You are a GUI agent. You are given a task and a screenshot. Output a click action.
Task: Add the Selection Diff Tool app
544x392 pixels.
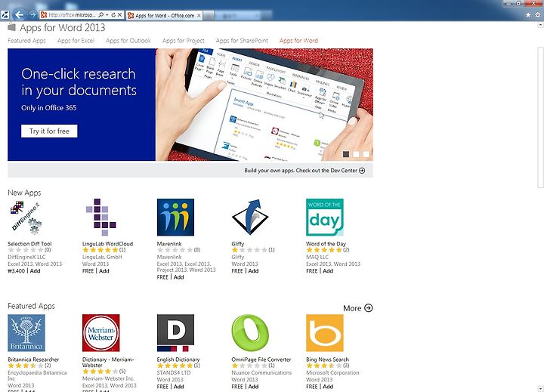tap(35, 271)
